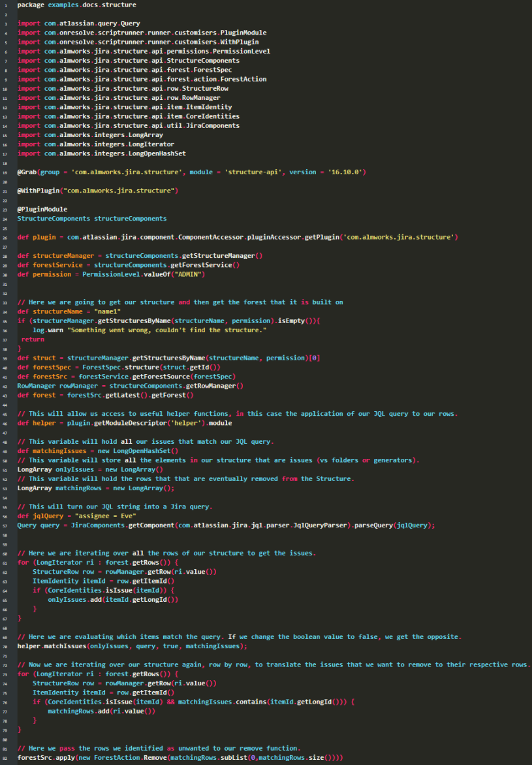Click the "Query query" parseQuery line
This screenshot has height=765, width=532.
pyautogui.click(x=227, y=525)
